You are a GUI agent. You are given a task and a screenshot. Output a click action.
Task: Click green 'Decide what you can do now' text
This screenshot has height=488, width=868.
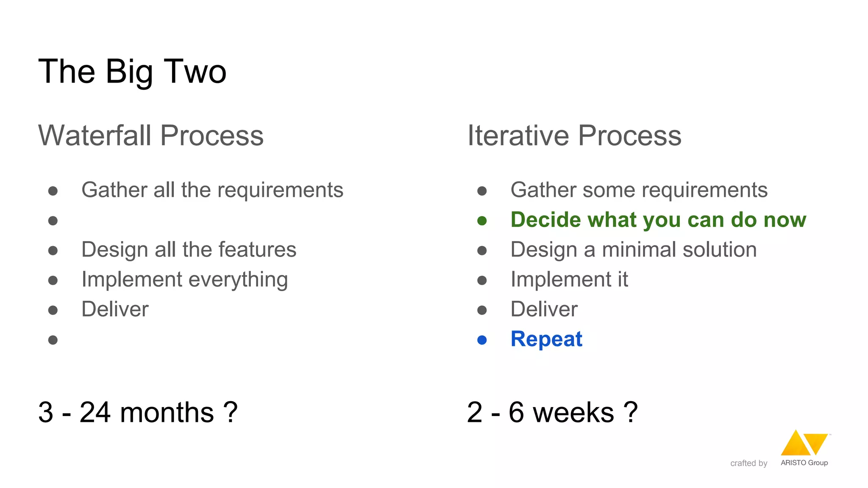tap(658, 220)
